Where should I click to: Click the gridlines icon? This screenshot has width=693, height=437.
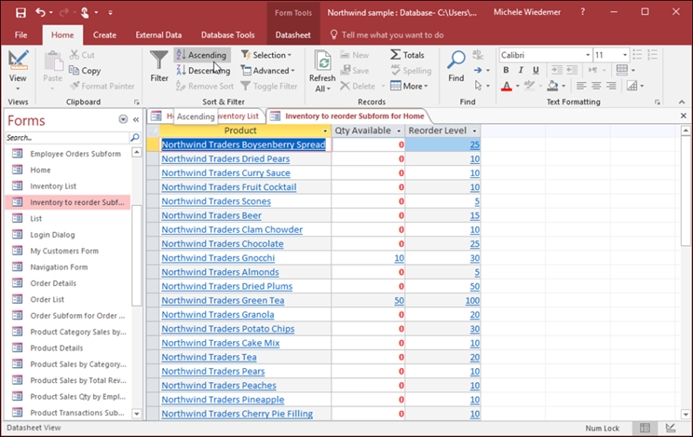pos(622,70)
